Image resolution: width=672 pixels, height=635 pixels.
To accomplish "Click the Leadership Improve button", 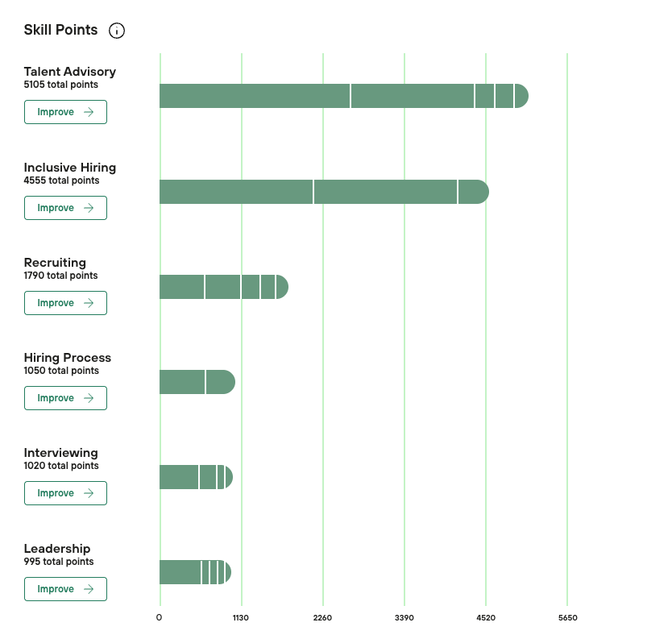I will (x=65, y=589).
